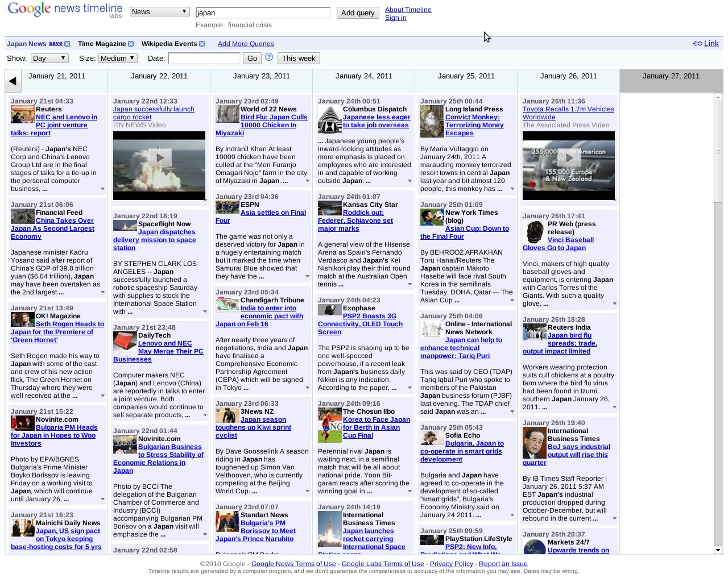The width and height of the screenshot is (728, 582).
Task: Click the OK! Magazine Seth Rogen thumbnail
Action: [x=22, y=319]
